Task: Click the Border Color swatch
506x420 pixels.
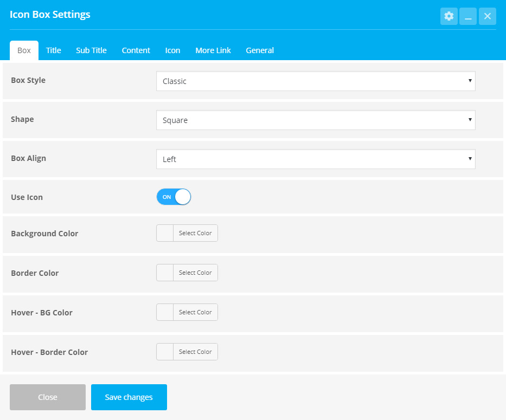Action: [165, 273]
